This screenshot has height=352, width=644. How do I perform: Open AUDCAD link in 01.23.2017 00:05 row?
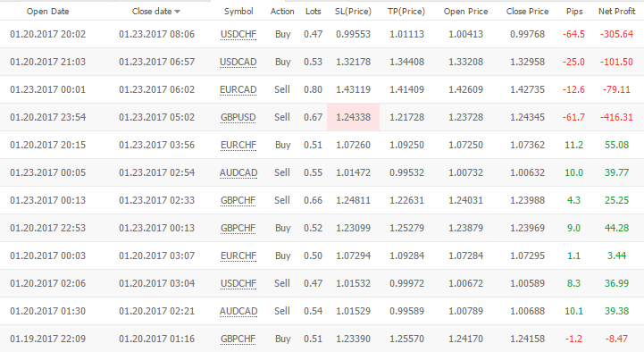coord(238,173)
